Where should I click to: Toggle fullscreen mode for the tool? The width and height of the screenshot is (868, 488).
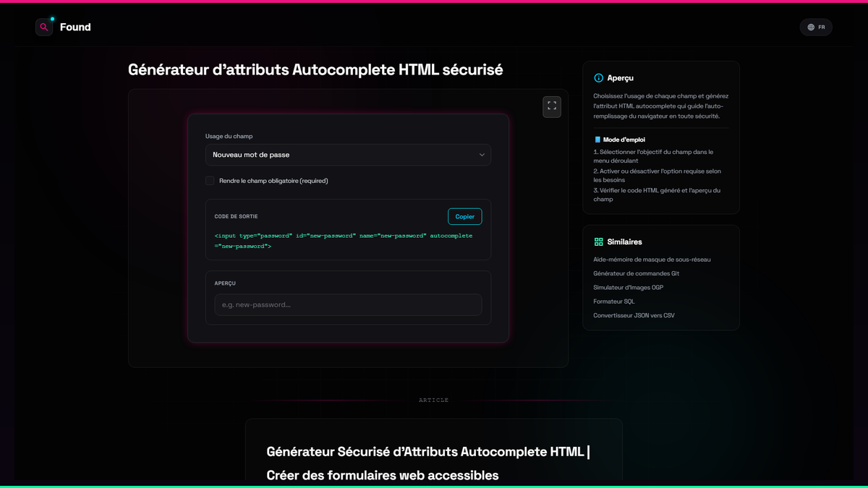click(x=552, y=106)
